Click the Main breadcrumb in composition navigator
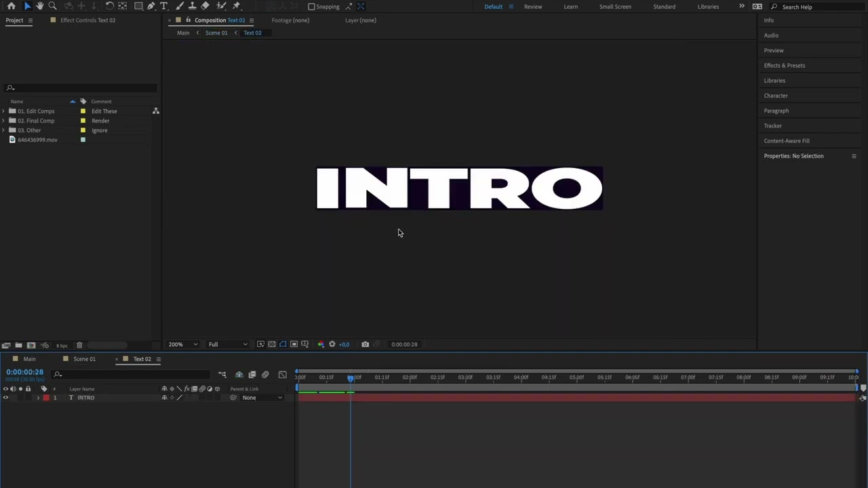Image resolution: width=868 pixels, height=488 pixels. (183, 33)
